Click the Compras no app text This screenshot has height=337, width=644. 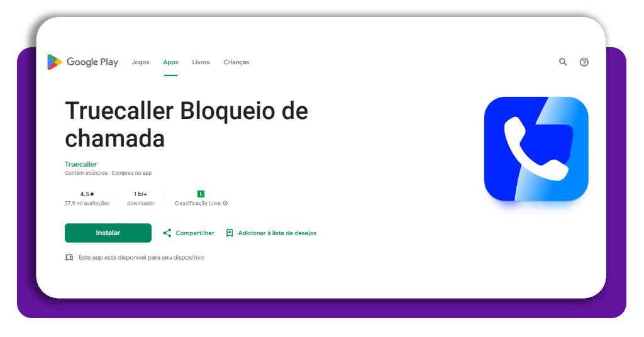pos(131,174)
